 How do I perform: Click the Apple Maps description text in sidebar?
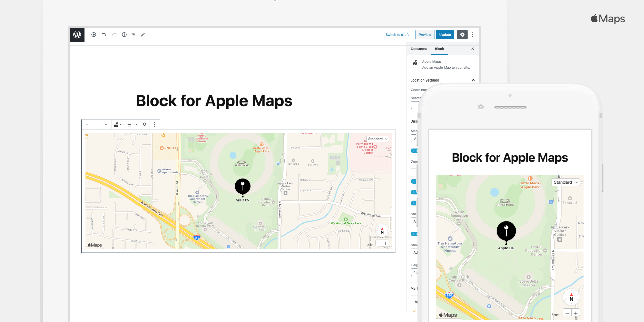tap(446, 68)
